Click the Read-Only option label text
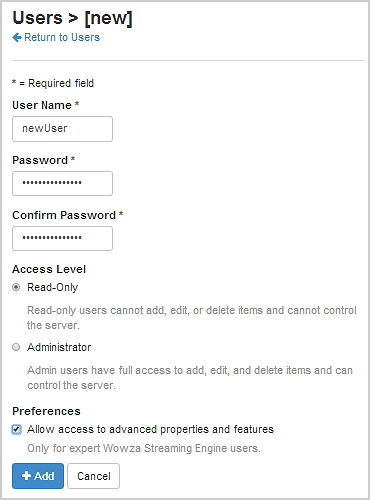The height and width of the screenshot is (500, 370). 53,287
